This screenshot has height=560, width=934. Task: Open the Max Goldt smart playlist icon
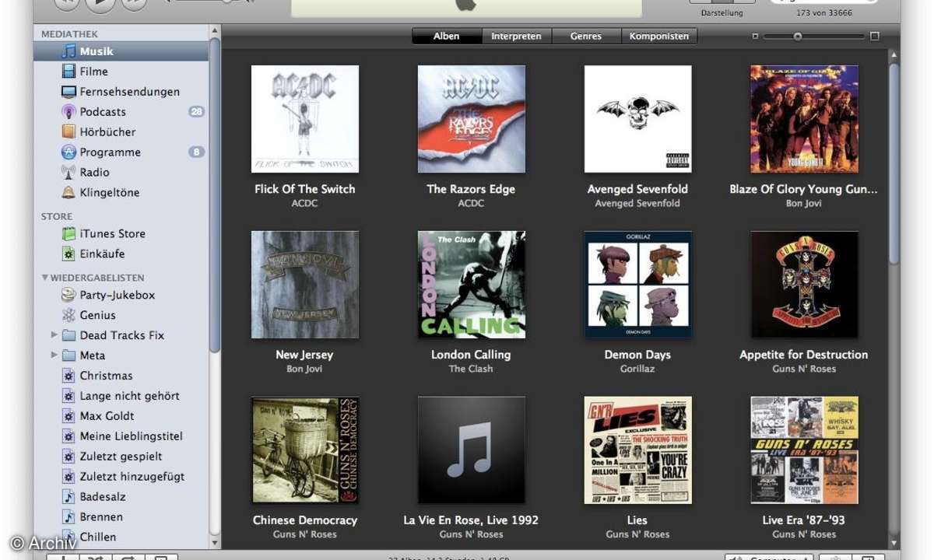[68, 416]
